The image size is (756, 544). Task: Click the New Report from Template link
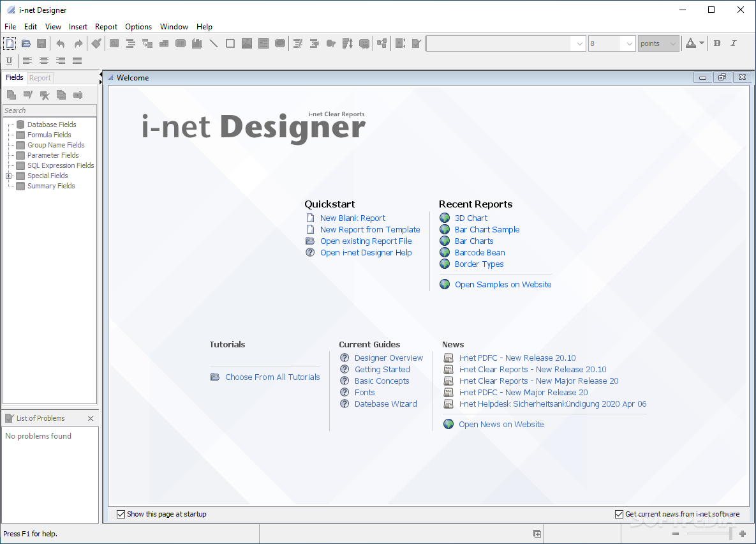point(370,230)
